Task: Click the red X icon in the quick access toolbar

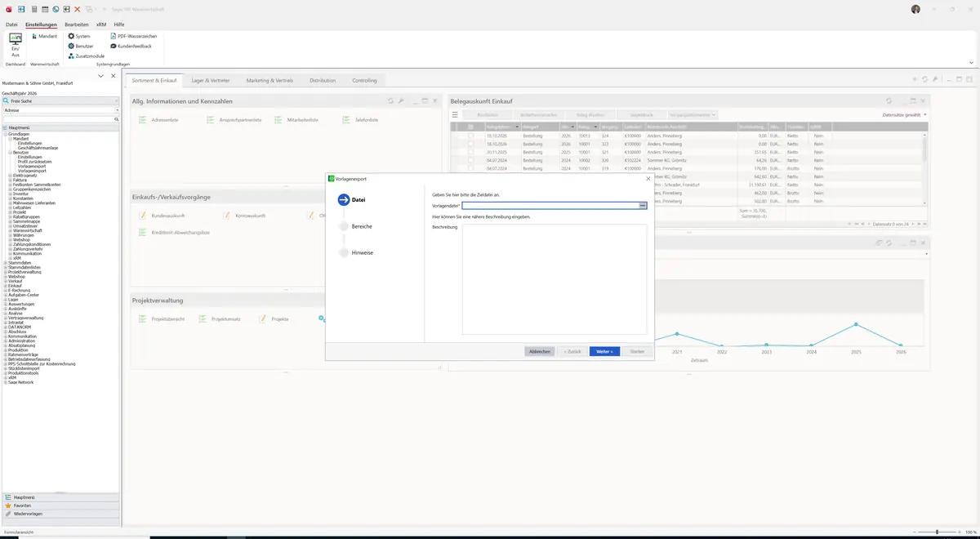Action: (x=77, y=9)
